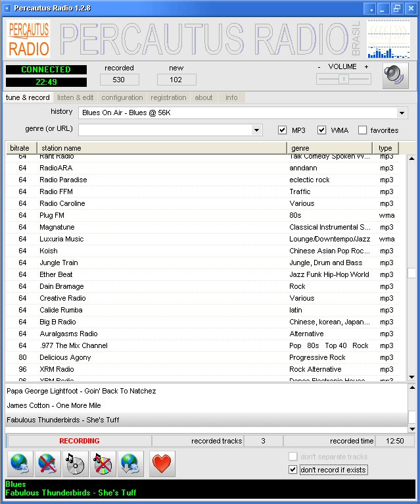Screen dimensions: 420x504
Task: Open the history dropdown arrow
Action: 402,113
